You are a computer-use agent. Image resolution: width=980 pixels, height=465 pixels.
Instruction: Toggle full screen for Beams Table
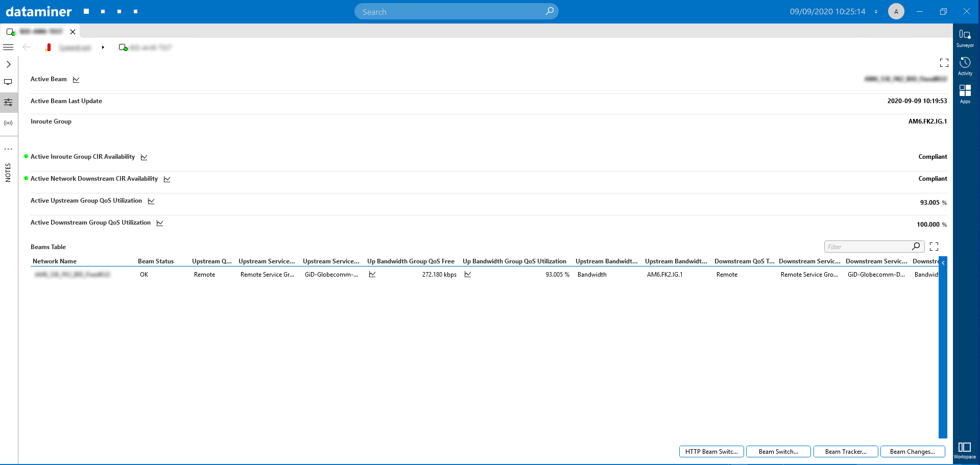coord(934,247)
